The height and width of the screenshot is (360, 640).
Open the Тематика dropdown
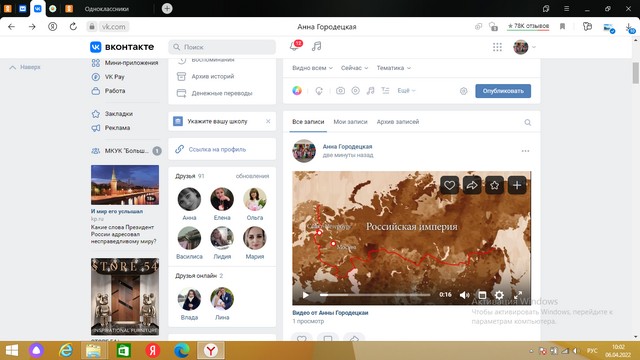(x=393, y=68)
